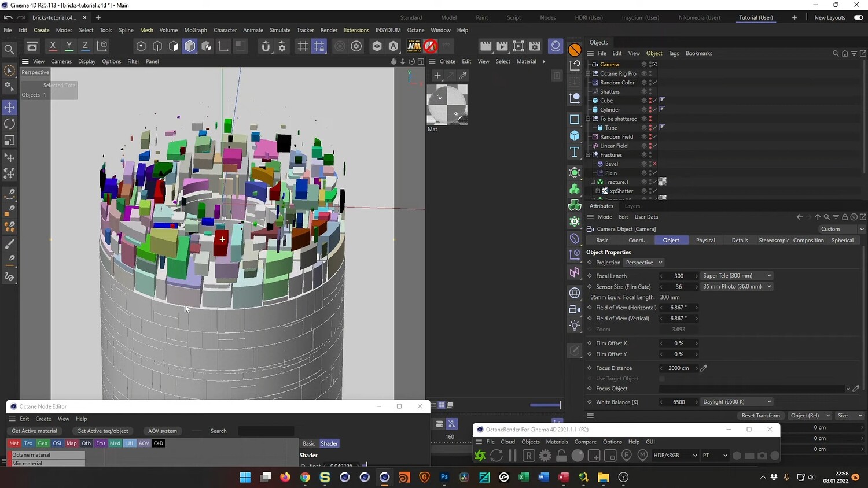Click the Octane render settings gear icon
Screen dimensions: 868x488
[x=545, y=456]
